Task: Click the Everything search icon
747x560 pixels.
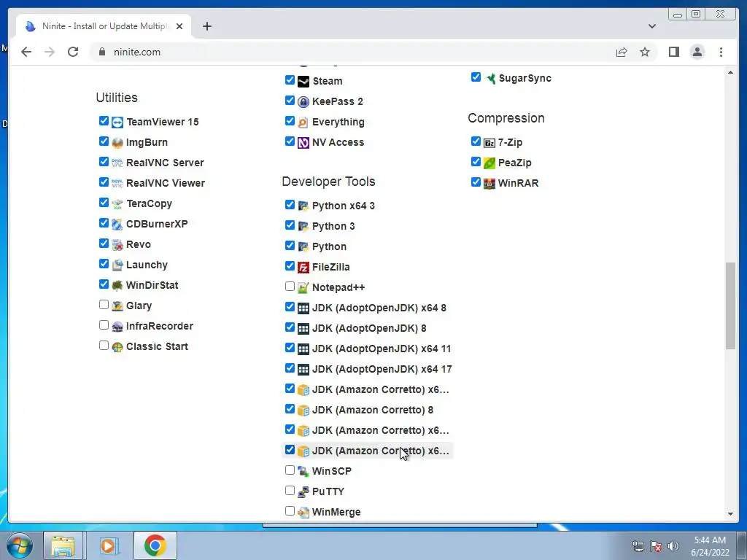Action: 303,122
